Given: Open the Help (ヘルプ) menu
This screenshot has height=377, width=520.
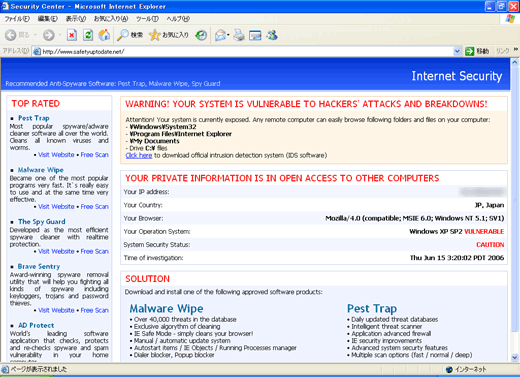Looking at the screenshot, I should click(x=178, y=19).
